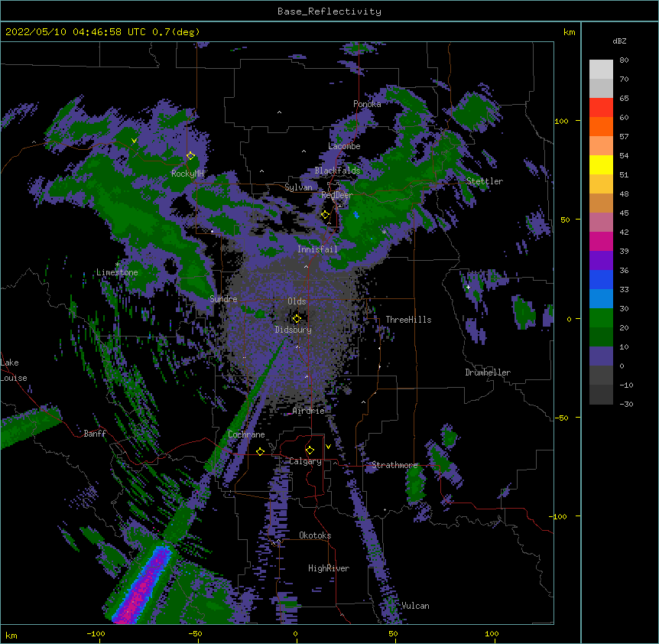
Task: Click the Lake Louise label
Action: point(14,370)
